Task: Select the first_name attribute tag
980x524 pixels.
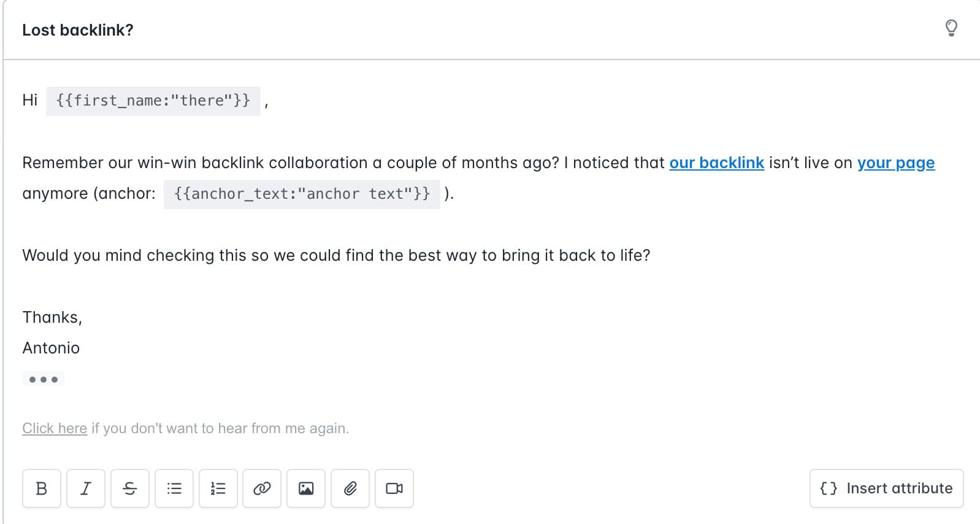Action: [153, 101]
